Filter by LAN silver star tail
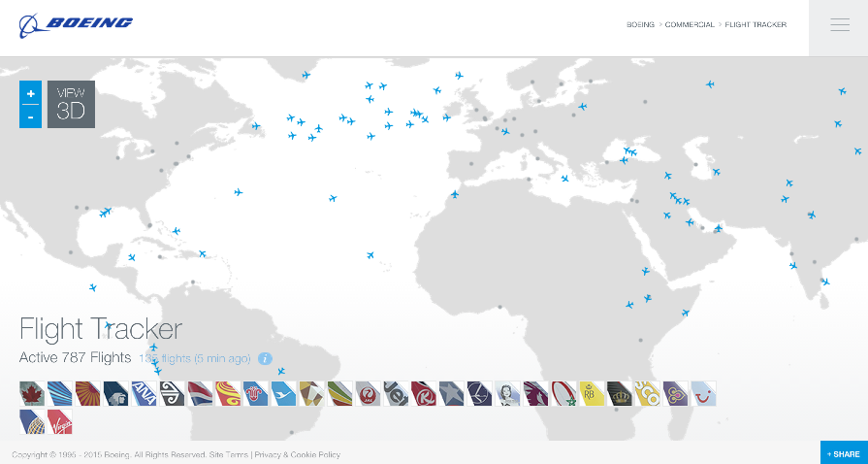This screenshot has height=464, width=868. (x=452, y=393)
